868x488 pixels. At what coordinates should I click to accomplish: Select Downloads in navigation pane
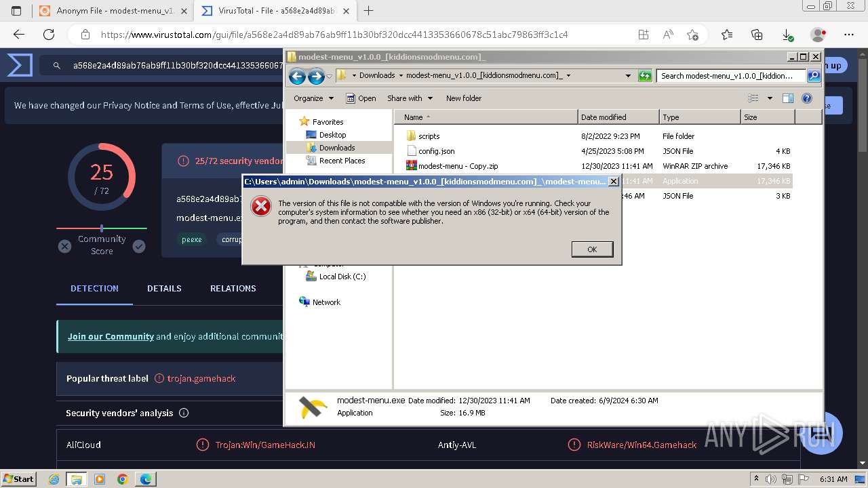point(337,148)
